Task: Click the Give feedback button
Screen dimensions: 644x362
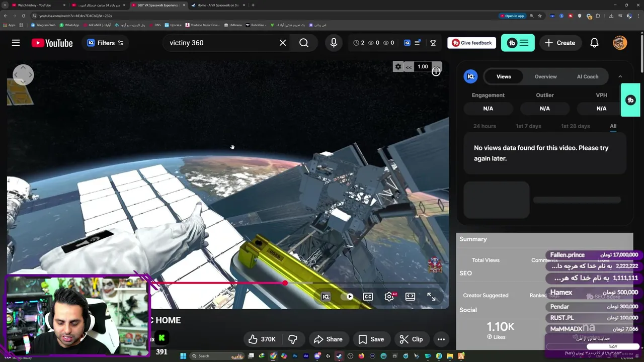Action: click(471, 43)
